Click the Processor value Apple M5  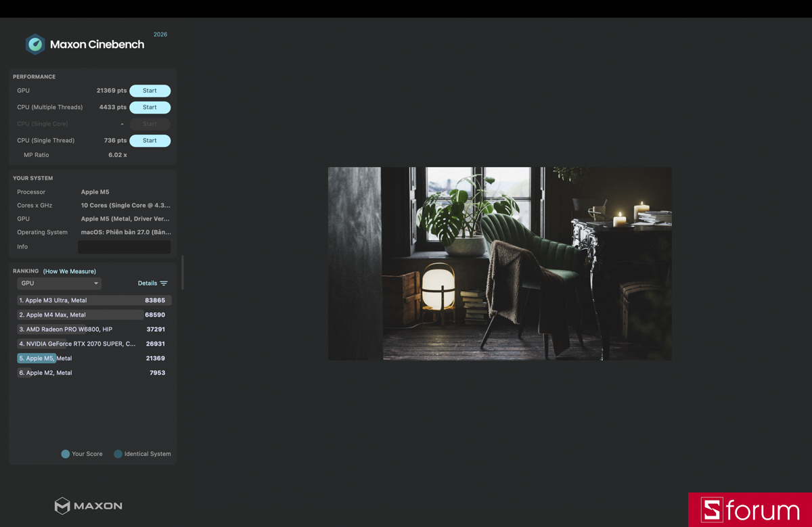point(95,192)
